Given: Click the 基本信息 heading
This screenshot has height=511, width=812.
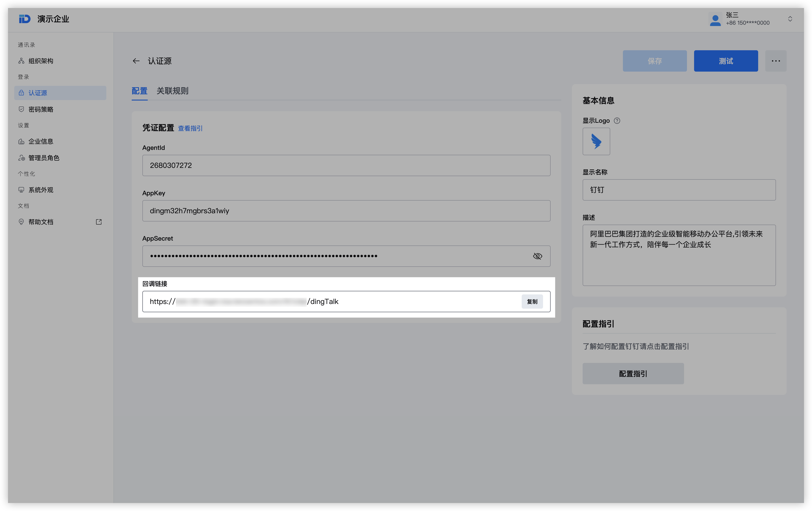Looking at the screenshot, I should [x=598, y=101].
